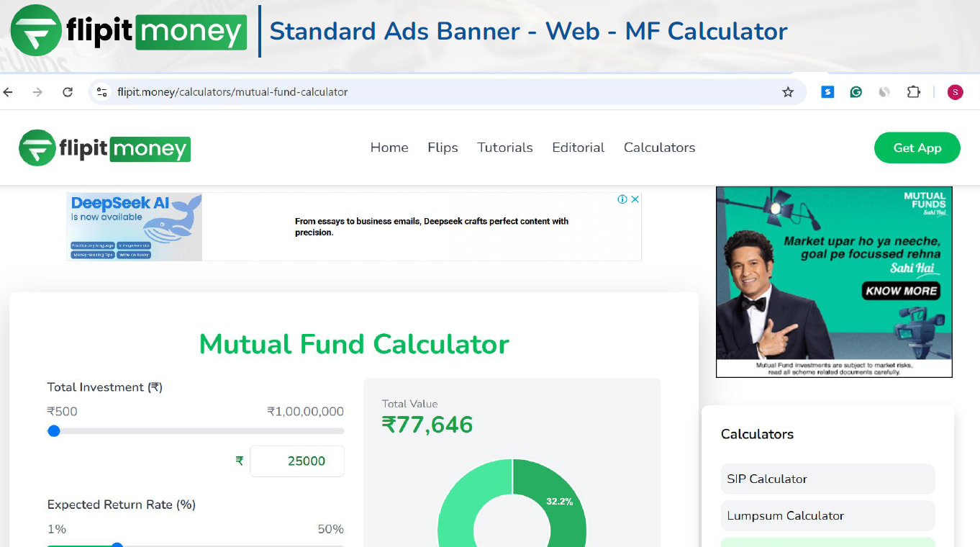980x547 pixels.
Task: Click the flipit money site logo
Action: coord(104,148)
